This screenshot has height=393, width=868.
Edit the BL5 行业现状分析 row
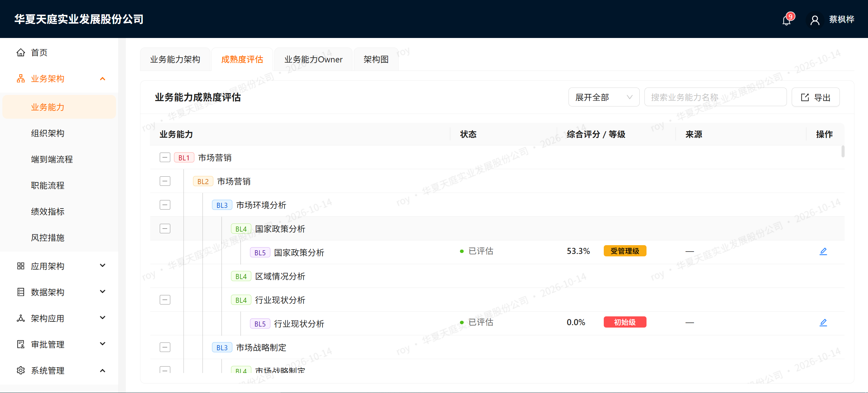pos(823,322)
